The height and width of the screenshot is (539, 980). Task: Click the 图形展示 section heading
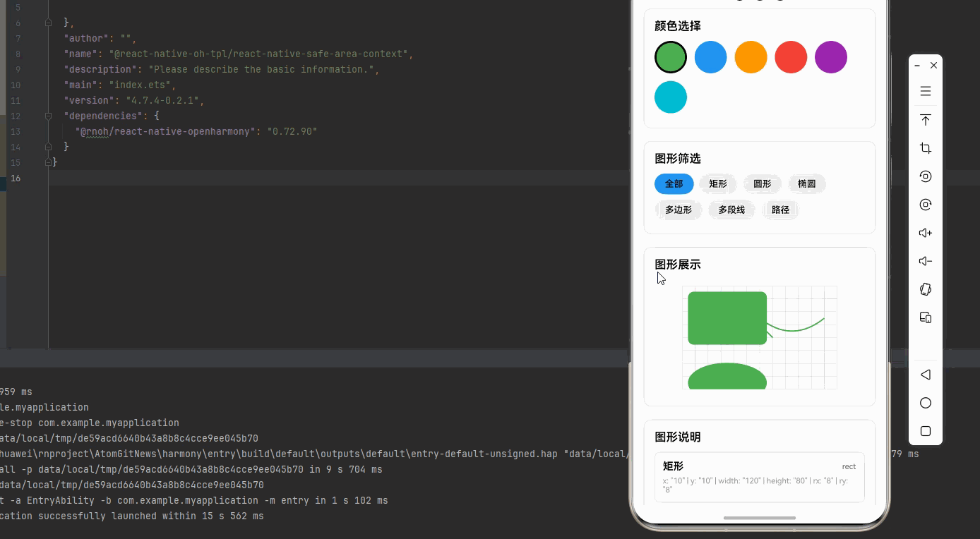coord(678,265)
